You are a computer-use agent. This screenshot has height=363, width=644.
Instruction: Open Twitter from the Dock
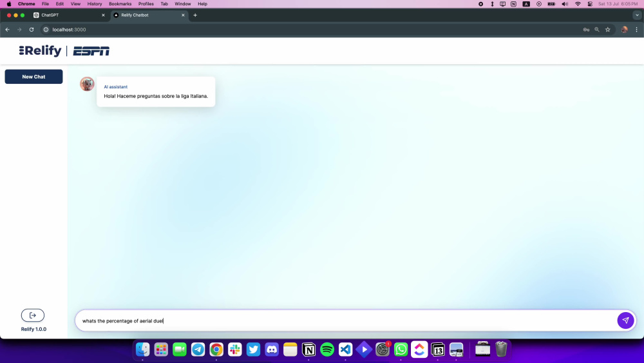[x=253, y=349]
